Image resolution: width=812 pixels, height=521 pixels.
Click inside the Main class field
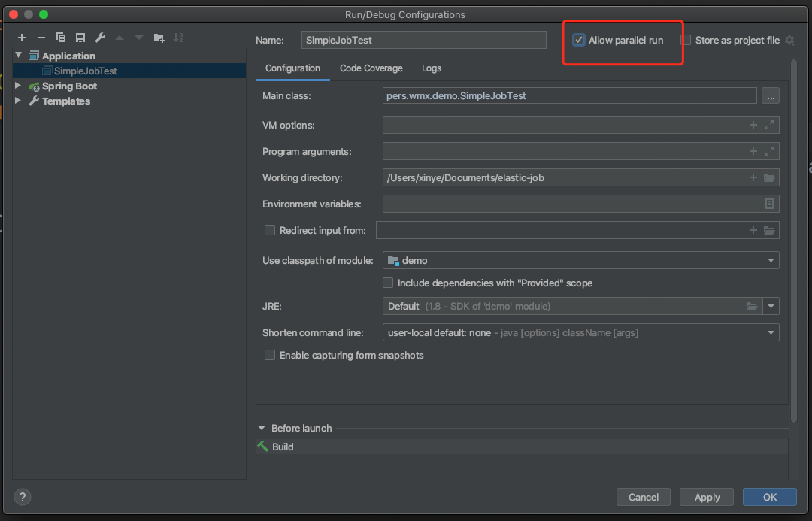[569, 96]
